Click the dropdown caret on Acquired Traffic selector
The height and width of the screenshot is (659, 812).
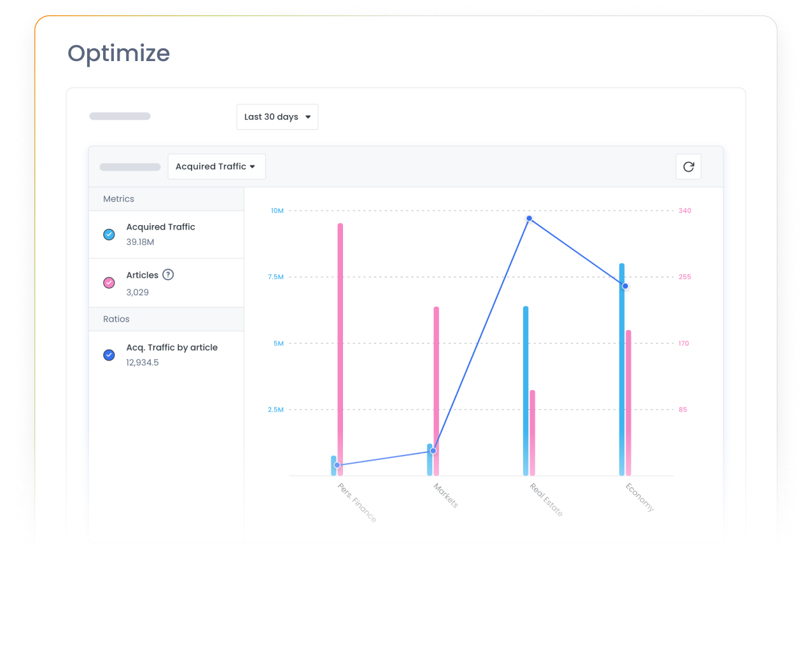[x=253, y=166]
